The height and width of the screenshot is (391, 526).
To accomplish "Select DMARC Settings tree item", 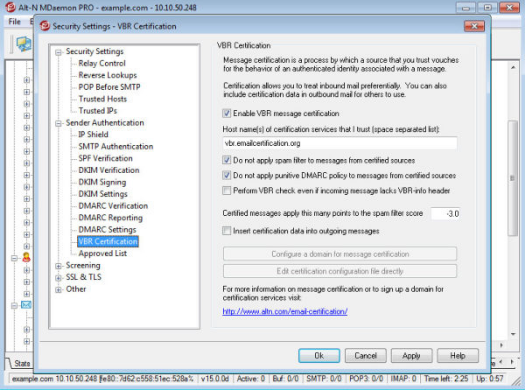I will (107, 230).
